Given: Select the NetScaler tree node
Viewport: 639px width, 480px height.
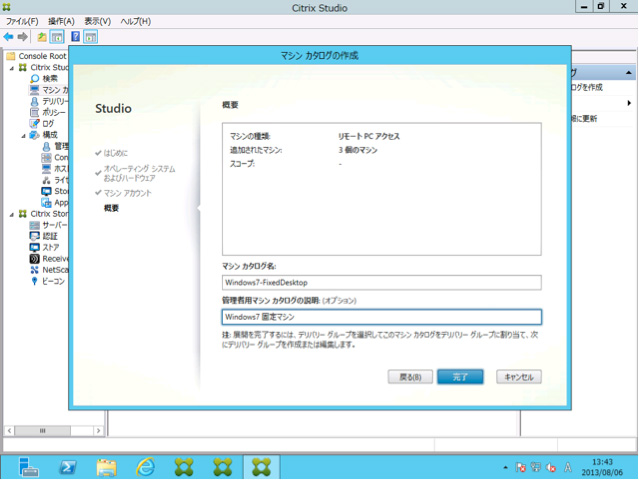Looking at the screenshot, I should coord(49,270).
